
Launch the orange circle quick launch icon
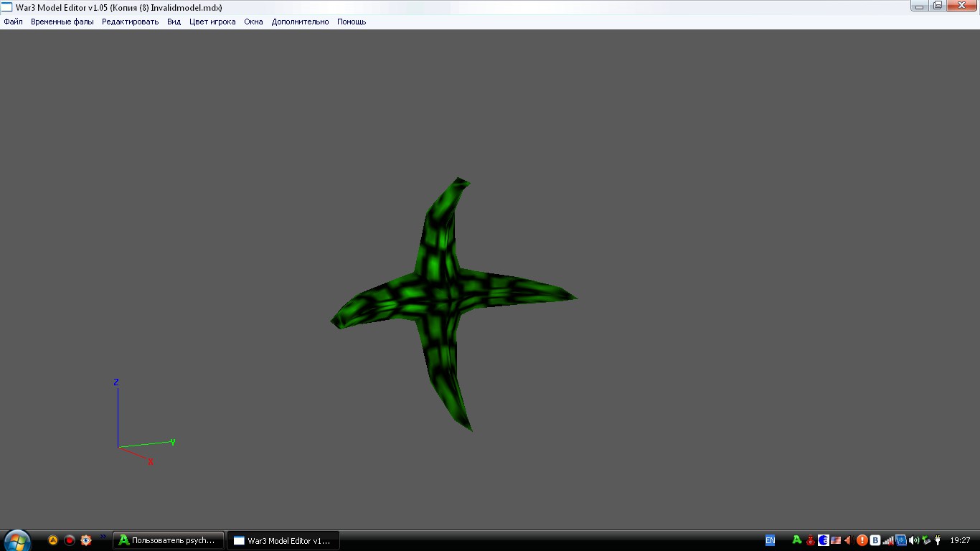tap(53, 540)
